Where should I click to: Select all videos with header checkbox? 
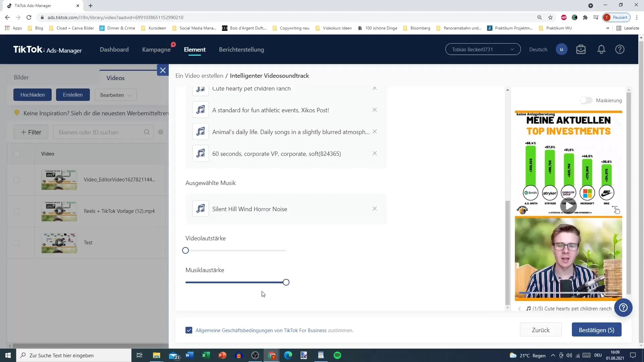(17, 154)
